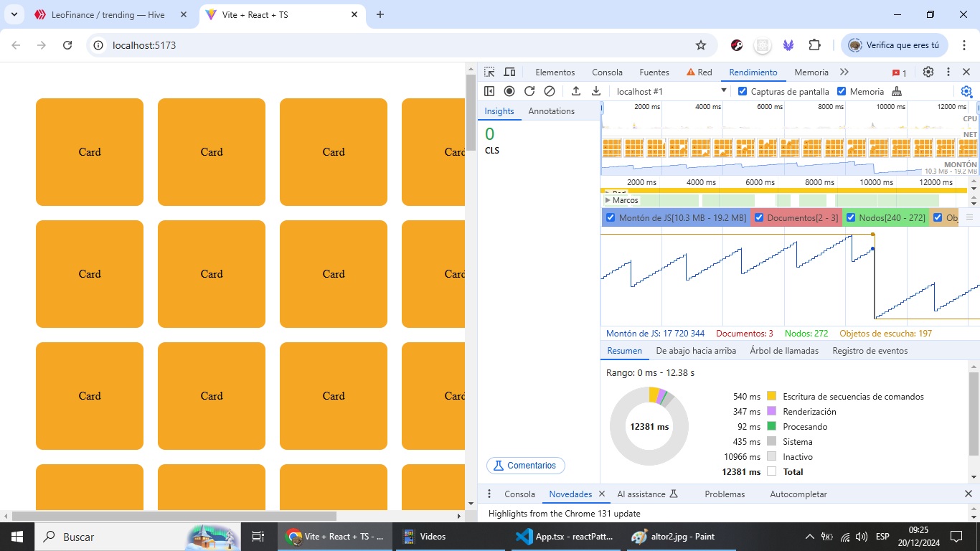Screen dimensions: 980x551
Task: Open Windows Start menu
Action: coord(17,536)
